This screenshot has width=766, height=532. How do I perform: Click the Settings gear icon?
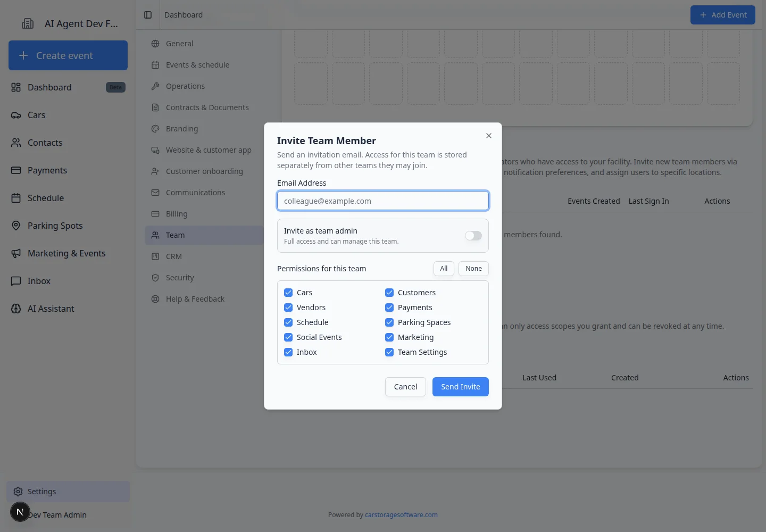(x=18, y=492)
